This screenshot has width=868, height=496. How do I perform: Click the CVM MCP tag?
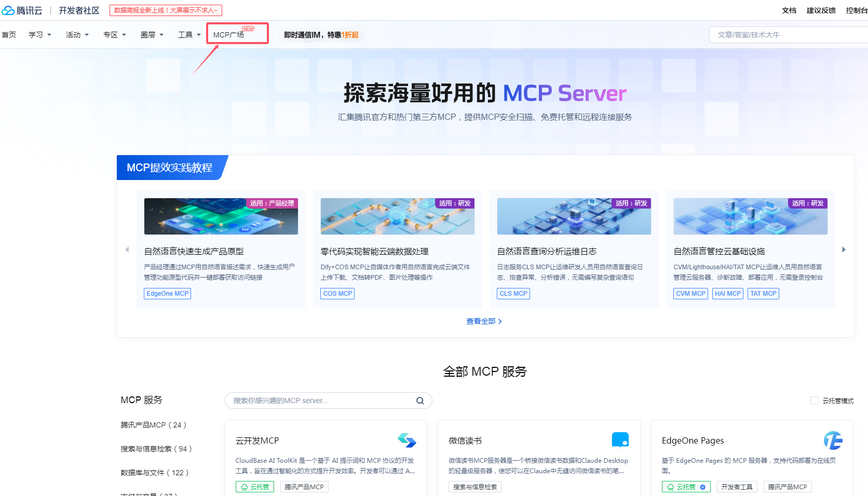pos(691,294)
